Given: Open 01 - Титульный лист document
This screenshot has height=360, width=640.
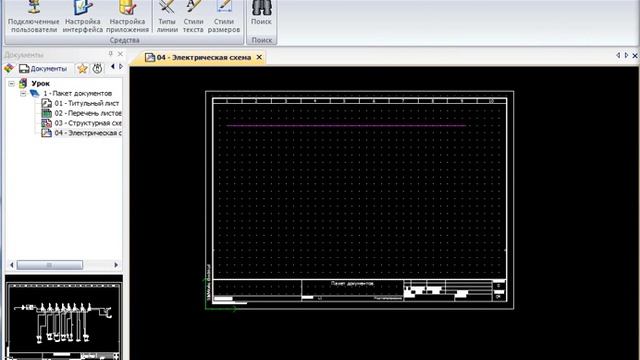Looking at the screenshot, I should pyautogui.click(x=87, y=103).
